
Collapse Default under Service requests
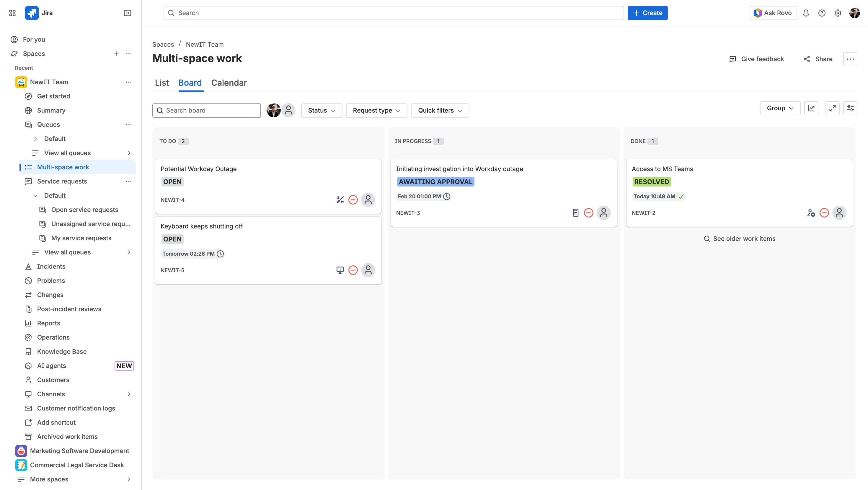[x=36, y=196]
